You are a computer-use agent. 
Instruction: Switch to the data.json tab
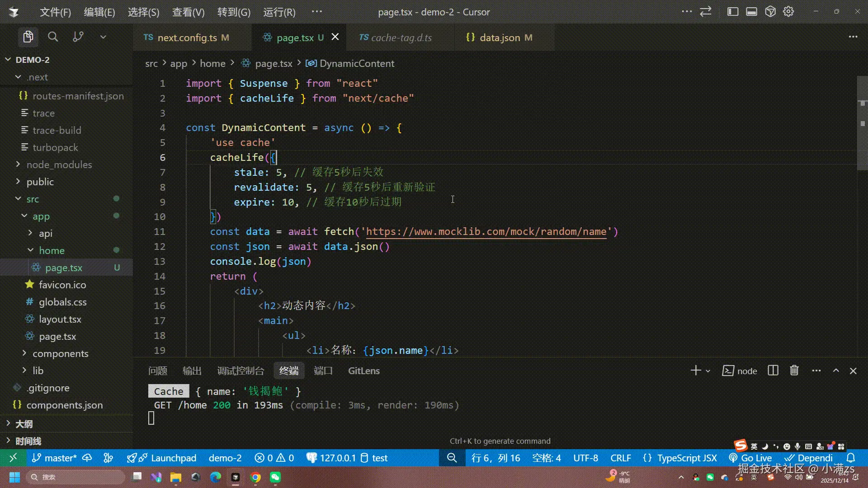click(x=499, y=38)
